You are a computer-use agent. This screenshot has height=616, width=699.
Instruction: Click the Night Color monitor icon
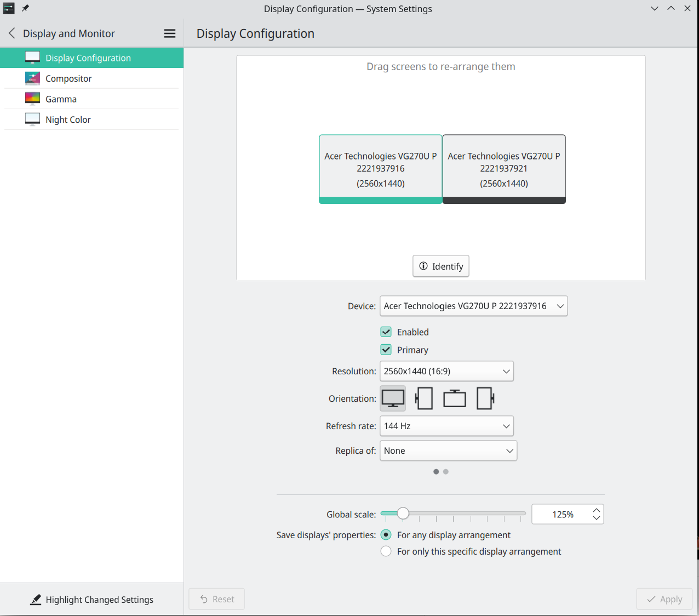[32, 119]
